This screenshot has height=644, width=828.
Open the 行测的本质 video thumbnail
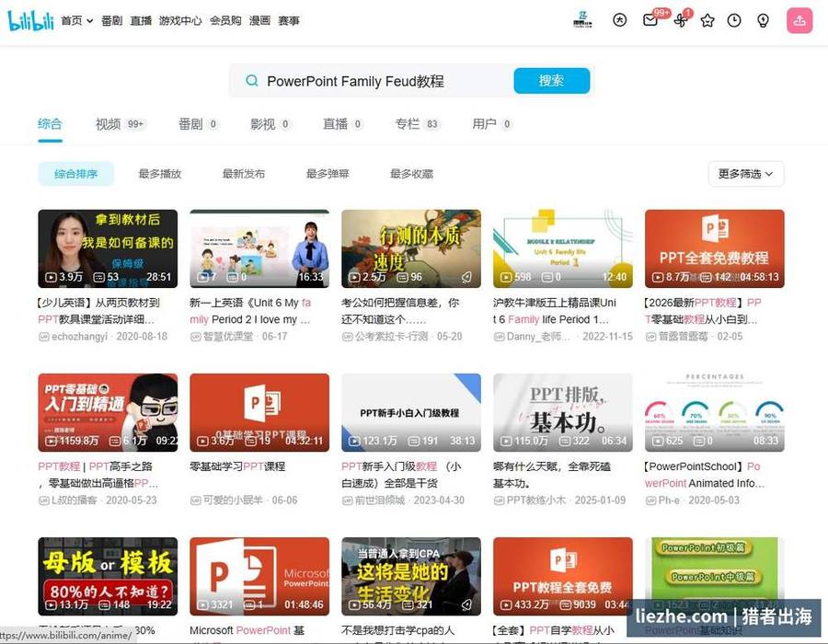point(411,248)
